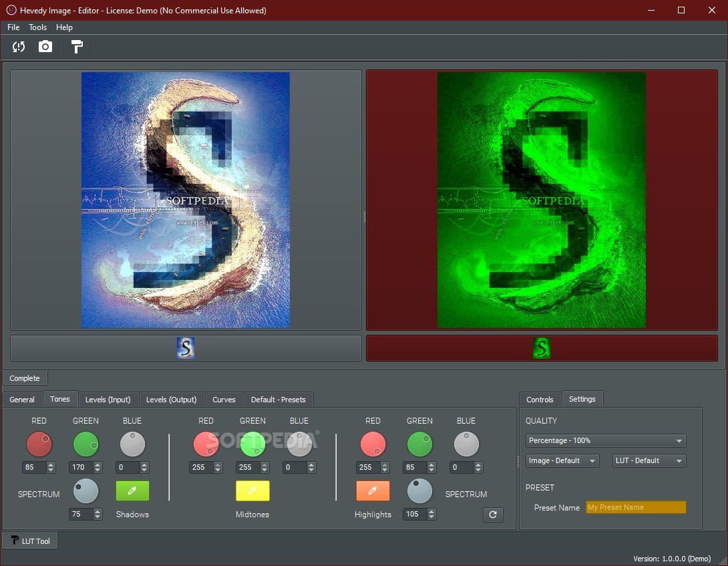Click the Midtones BLUE stepper showing 0
The width and height of the screenshot is (728, 566).
click(x=299, y=468)
